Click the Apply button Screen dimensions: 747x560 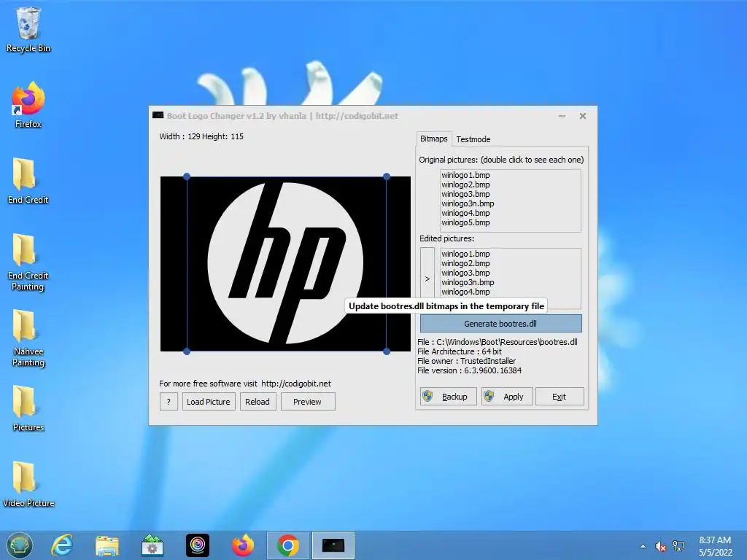point(506,396)
